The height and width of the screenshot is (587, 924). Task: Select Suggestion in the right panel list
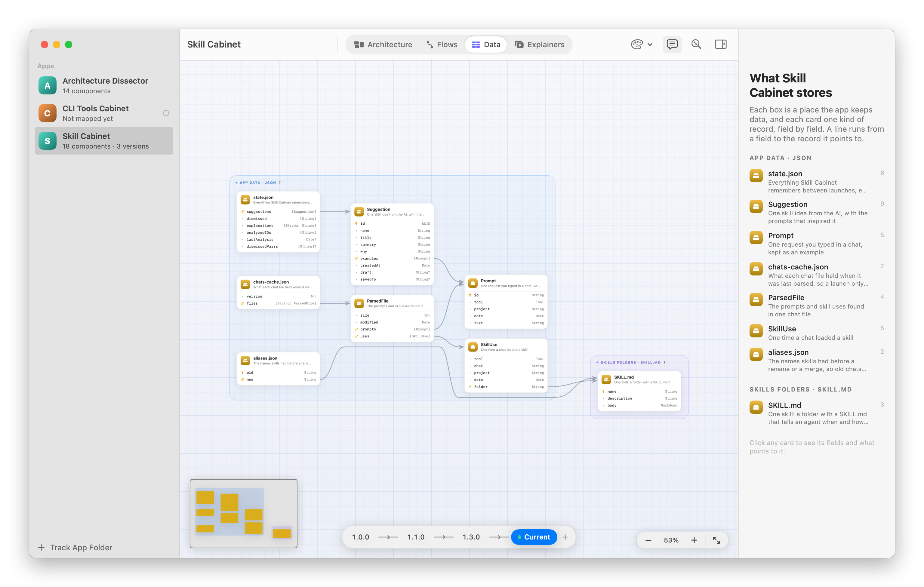pos(817,213)
